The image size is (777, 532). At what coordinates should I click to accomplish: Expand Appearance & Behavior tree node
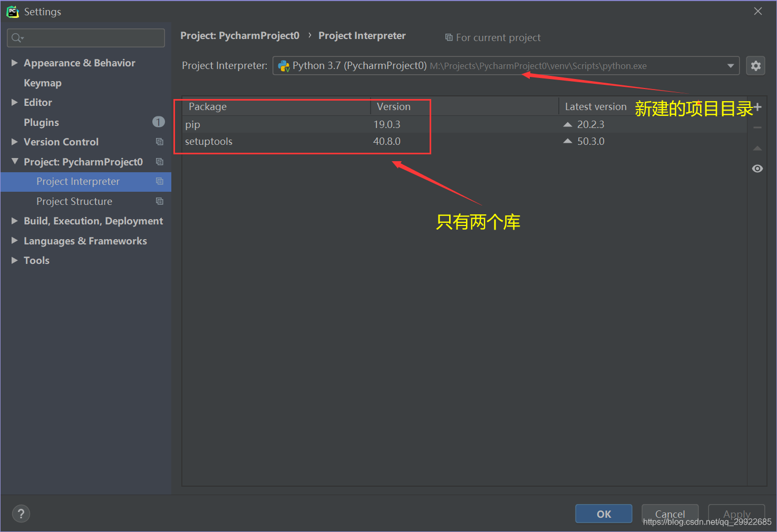tap(15, 63)
